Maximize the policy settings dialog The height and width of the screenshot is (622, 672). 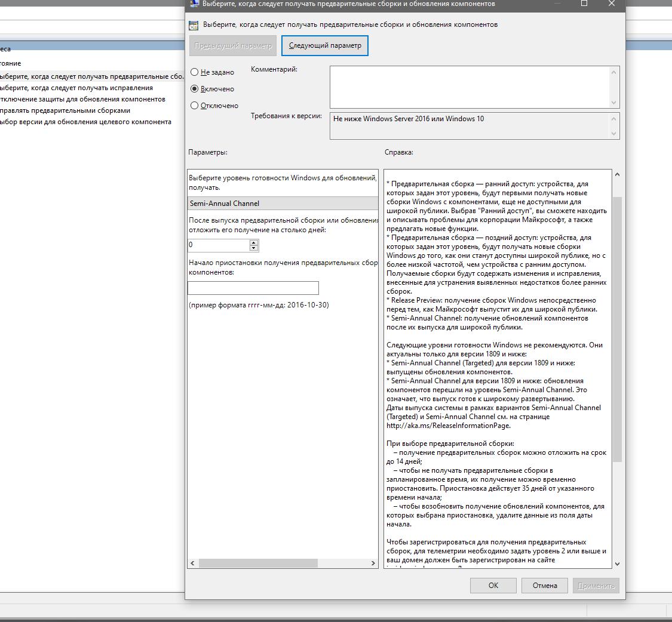pos(584,4)
